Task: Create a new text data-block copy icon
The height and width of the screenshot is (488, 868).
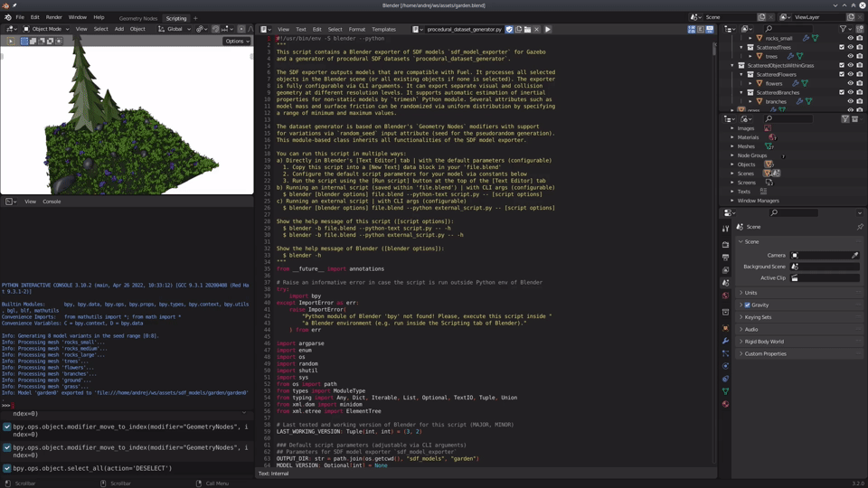Action: pos(519,29)
